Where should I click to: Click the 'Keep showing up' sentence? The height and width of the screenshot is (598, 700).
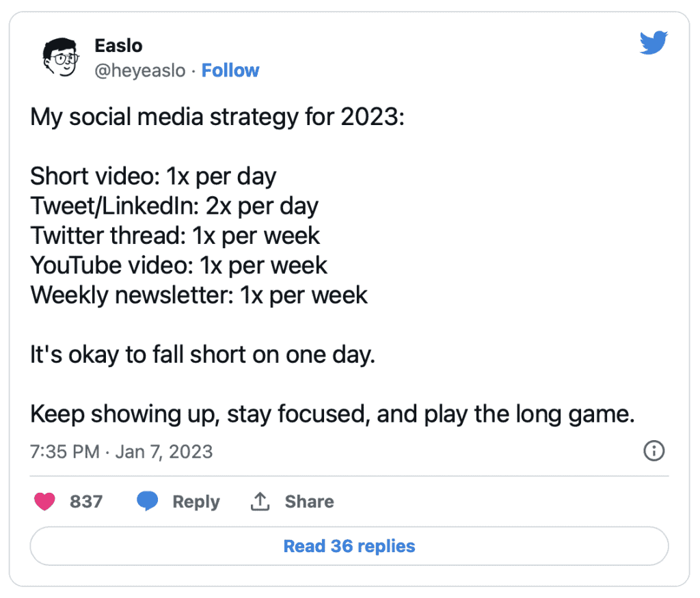tap(332, 414)
